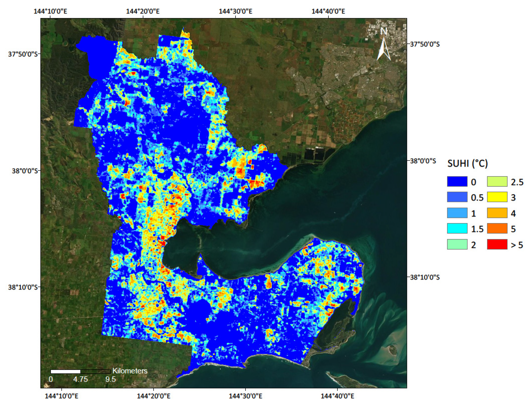
Task: Click the Kilometers scale label
Action: click(x=130, y=371)
